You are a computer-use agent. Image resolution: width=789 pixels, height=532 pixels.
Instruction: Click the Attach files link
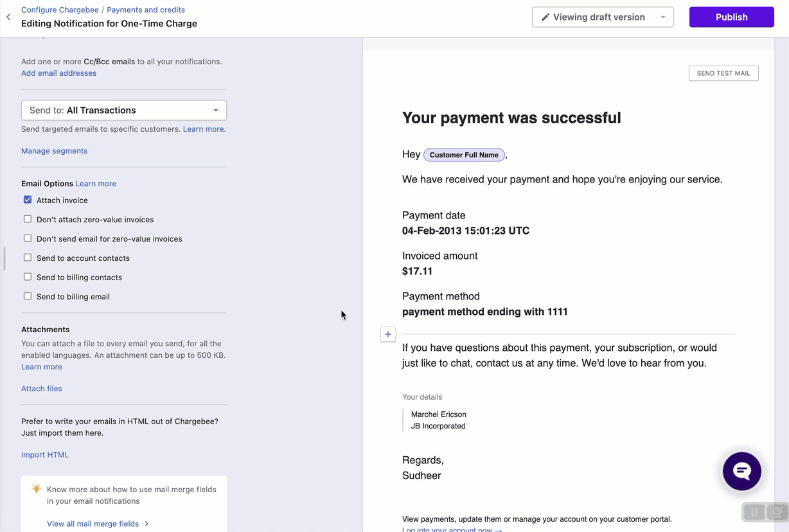click(42, 389)
